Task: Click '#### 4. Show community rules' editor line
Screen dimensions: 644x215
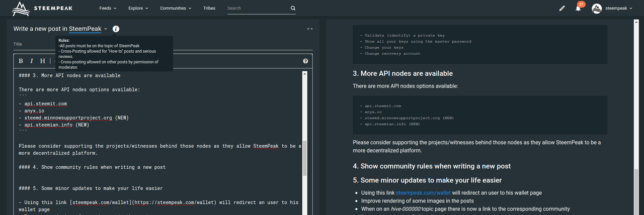Action: pos(92,167)
